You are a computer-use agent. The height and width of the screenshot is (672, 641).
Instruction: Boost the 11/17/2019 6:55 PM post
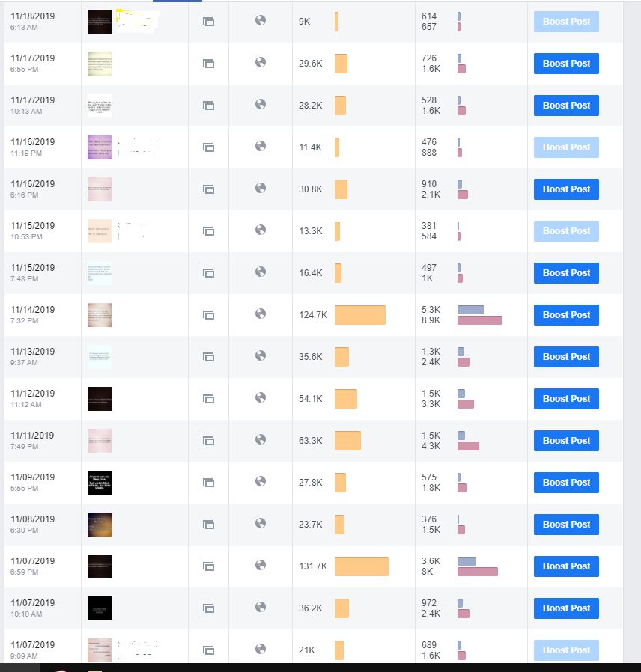pos(566,64)
